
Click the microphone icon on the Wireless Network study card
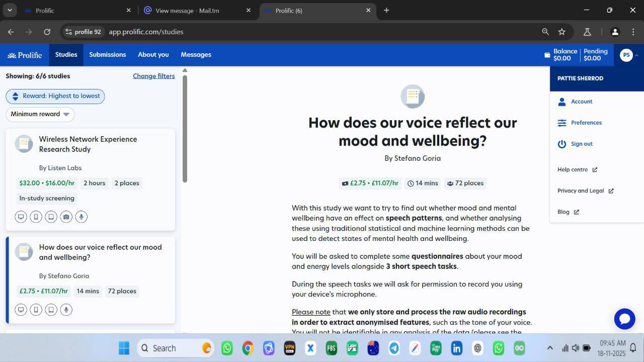coord(81,217)
